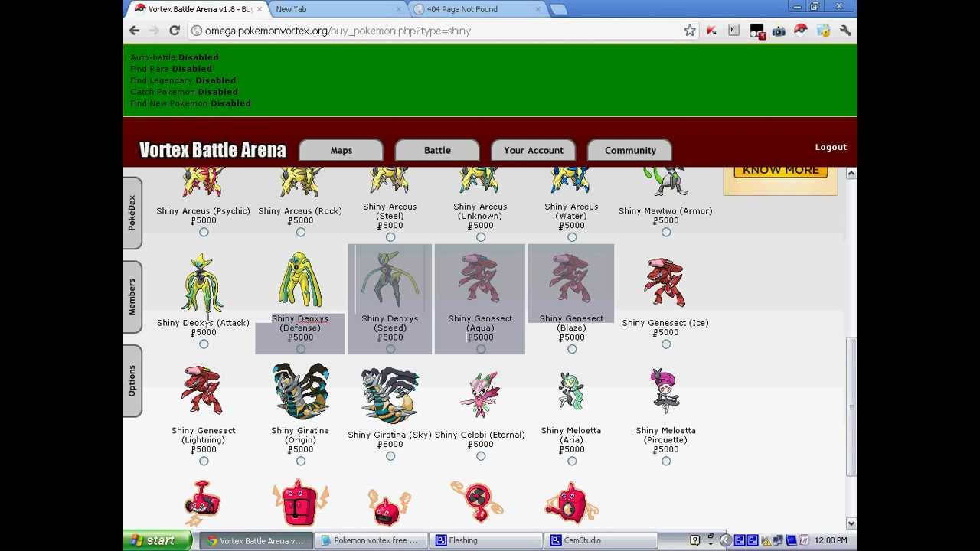980x551 pixels.
Task: Click Shiny Meloetta (Aria) sprite
Action: pyautogui.click(x=571, y=391)
